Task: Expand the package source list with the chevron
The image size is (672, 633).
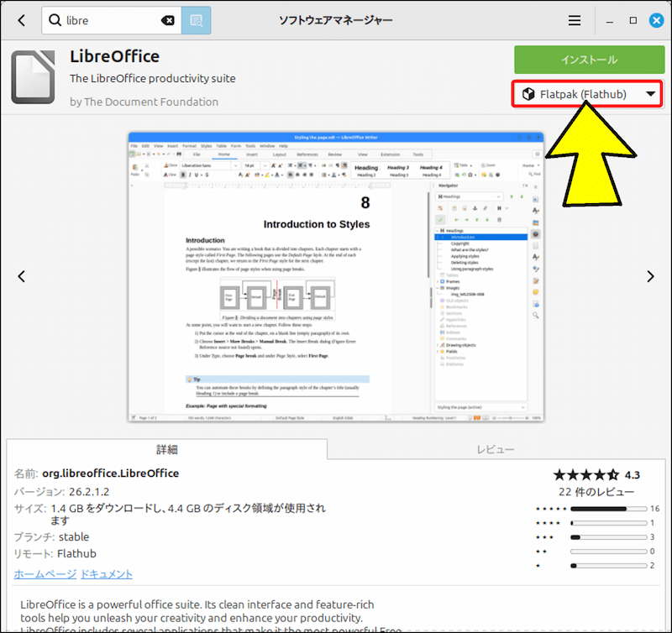Action: tap(651, 94)
